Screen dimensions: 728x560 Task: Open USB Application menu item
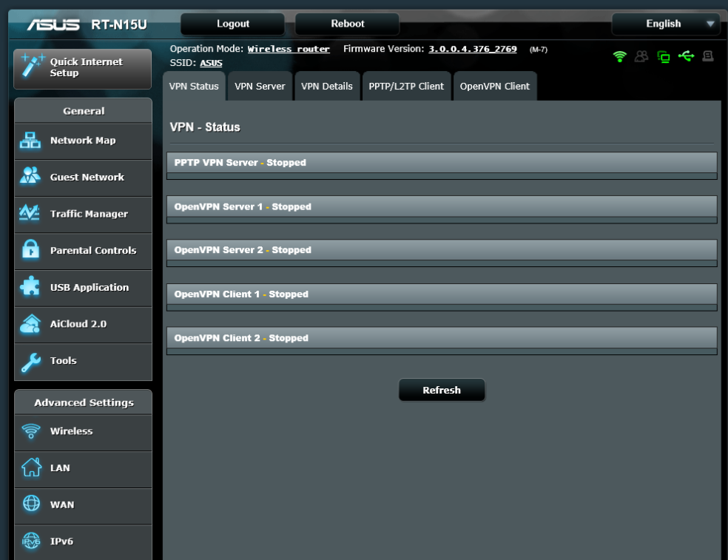click(83, 288)
